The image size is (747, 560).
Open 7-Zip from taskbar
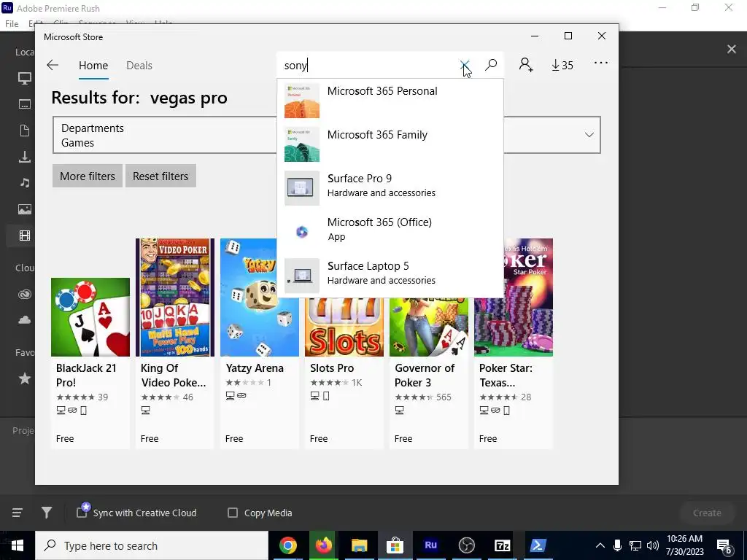click(502, 545)
